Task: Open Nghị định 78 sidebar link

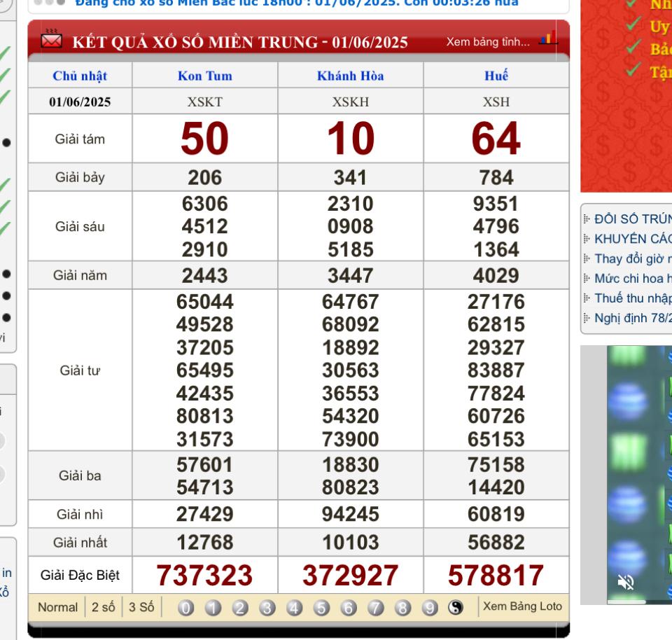Action: pos(633,318)
